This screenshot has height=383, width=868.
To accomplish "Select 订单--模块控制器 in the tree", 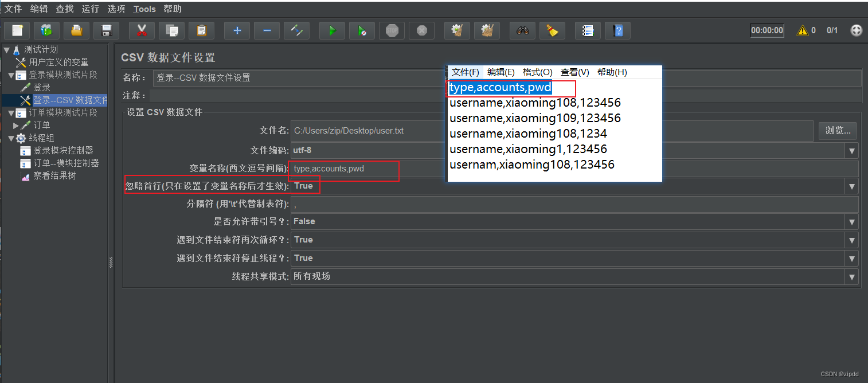I will pyautogui.click(x=66, y=163).
